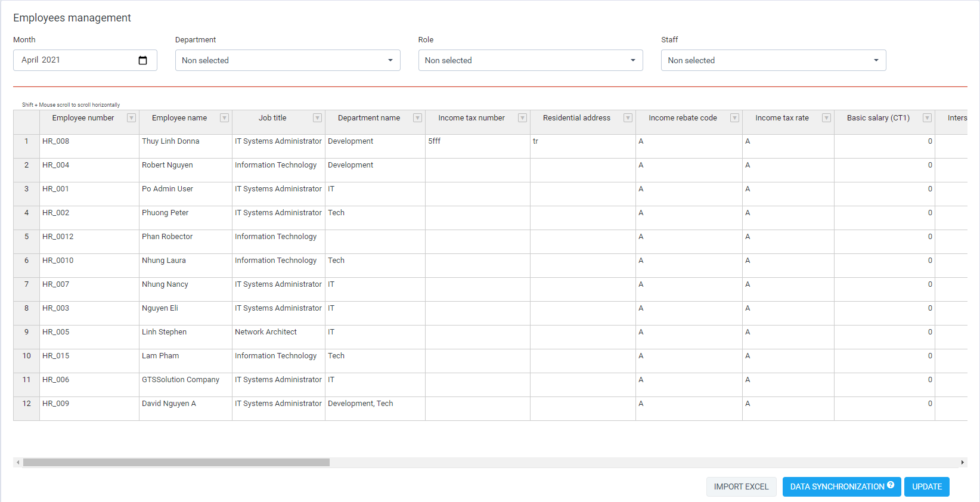Click cell Phuong Peter
The image size is (980, 502).
click(x=186, y=218)
